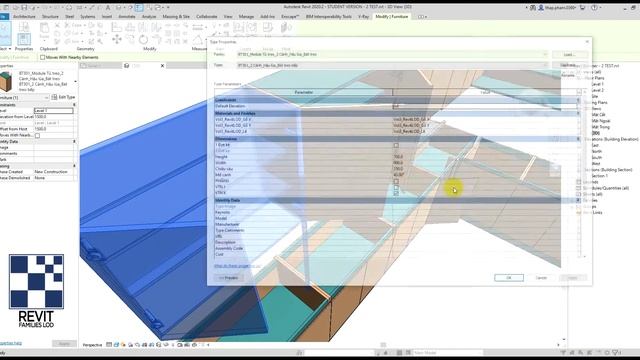Click the highlighted thin lines quick access icon
The width and height of the screenshot is (640, 360).
click(139, 7)
